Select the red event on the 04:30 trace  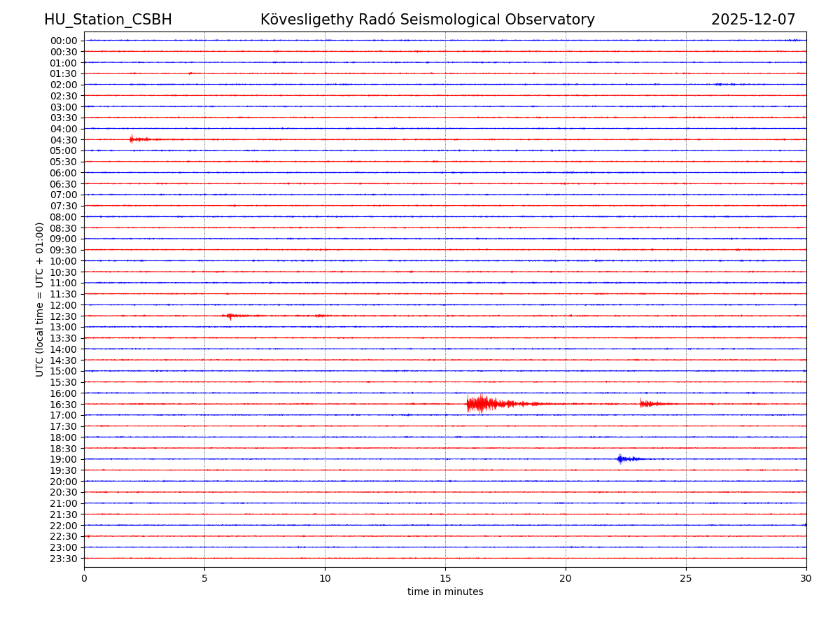(x=133, y=139)
